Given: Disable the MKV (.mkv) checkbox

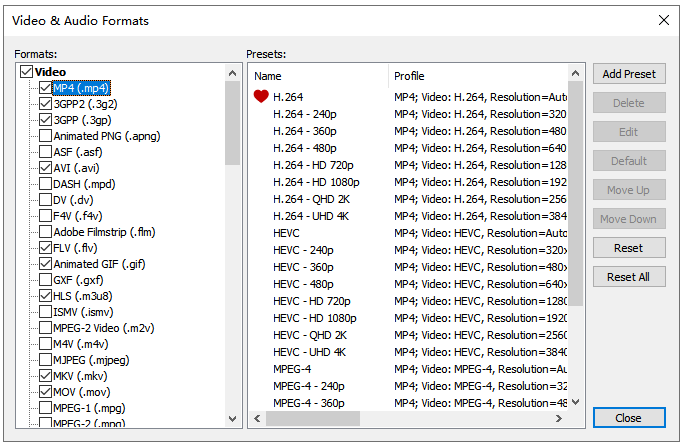Looking at the screenshot, I should point(45,376).
